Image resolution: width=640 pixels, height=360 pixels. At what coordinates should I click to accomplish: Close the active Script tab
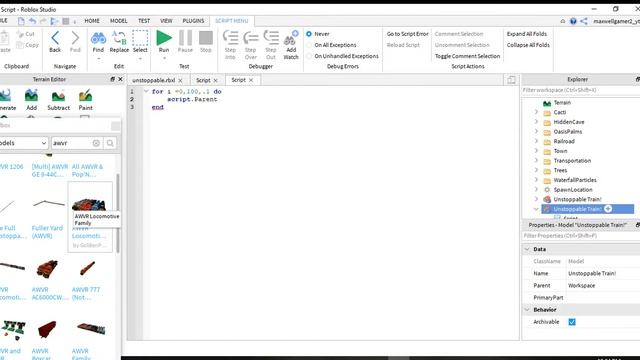coord(251,80)
